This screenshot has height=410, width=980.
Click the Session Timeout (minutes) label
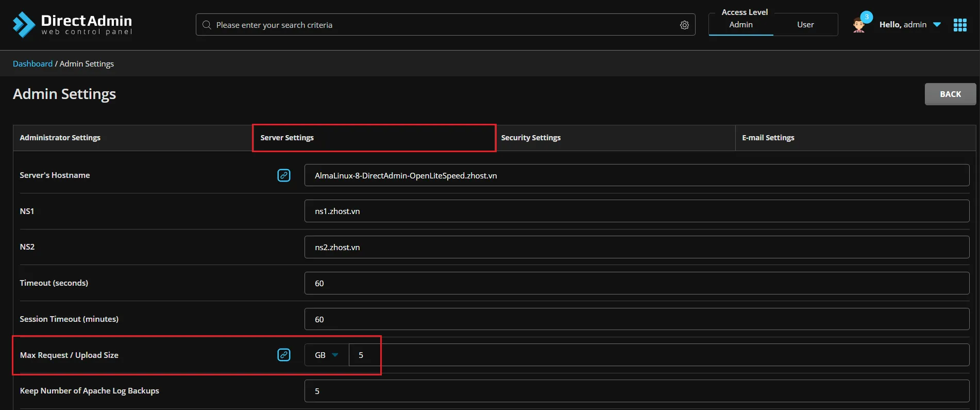(x=69, y=319)
